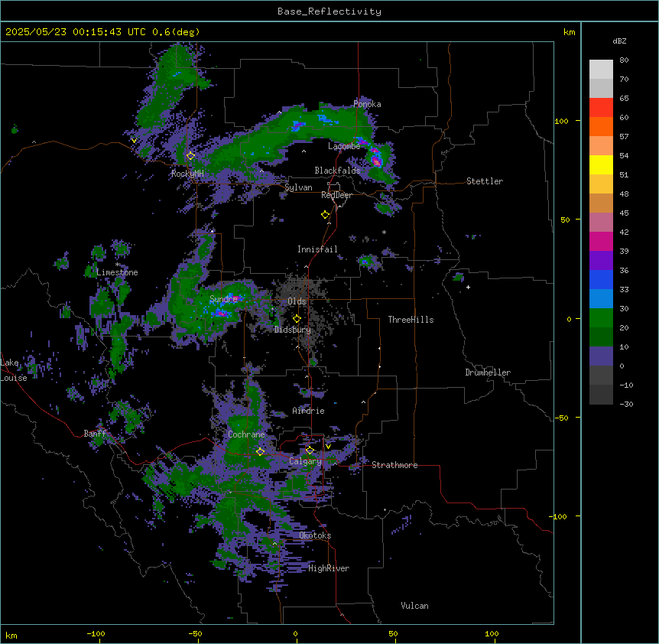Click the 80 value on the dBZ legend
This screenshot has height=644, width=659.
point(624,60)
